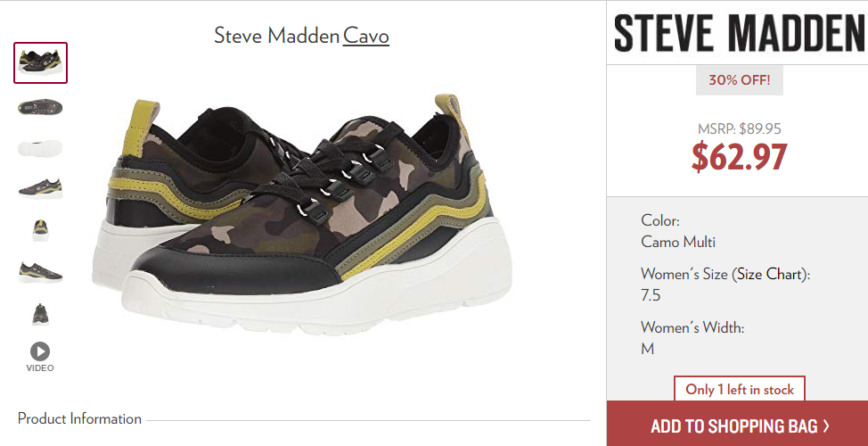Add shoe to shopping bag
Image resolution: width=868 pixels, height=446 pixels.
pyautogui.click(x=737, y=425)
